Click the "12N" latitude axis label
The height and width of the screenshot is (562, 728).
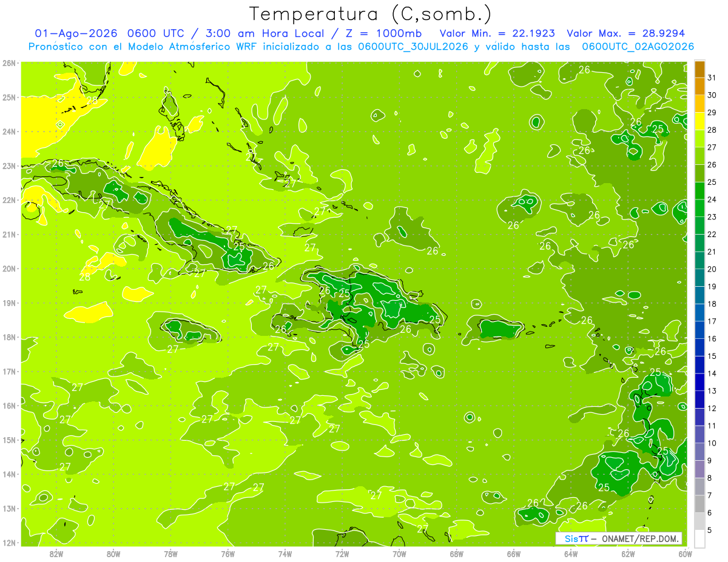pyautogui.click(x=8, y=543)
